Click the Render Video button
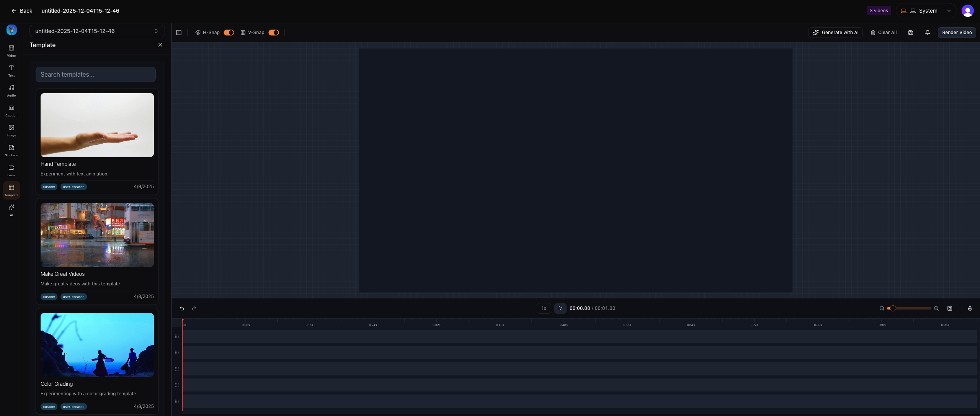This screenshot has width=980, height=416. click(x=957, y=33)
